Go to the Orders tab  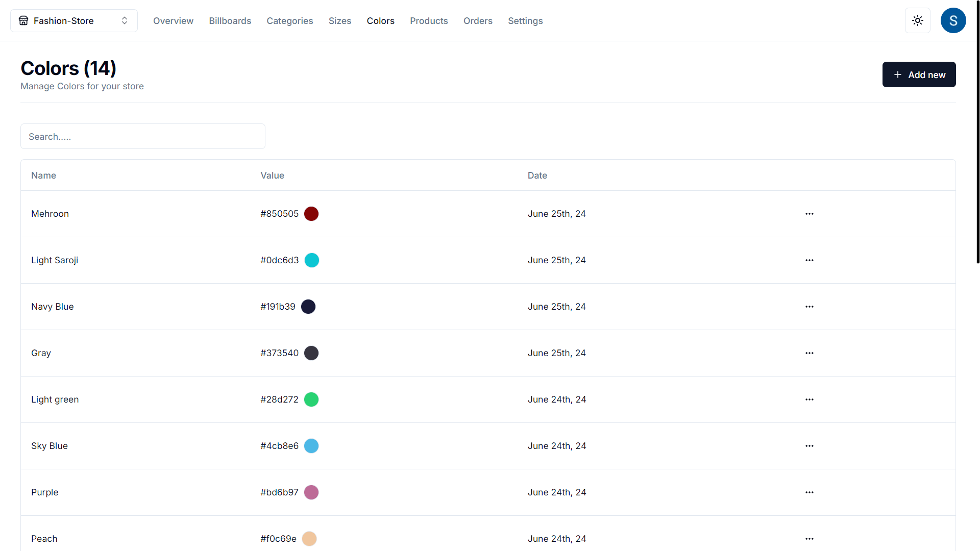pos(478,21)
